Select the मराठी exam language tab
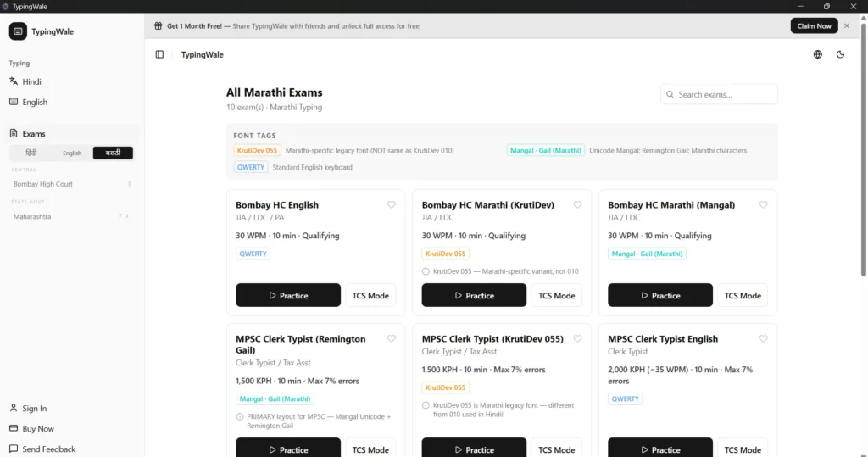This screenshot has height=457, width=868. point(113,153)
